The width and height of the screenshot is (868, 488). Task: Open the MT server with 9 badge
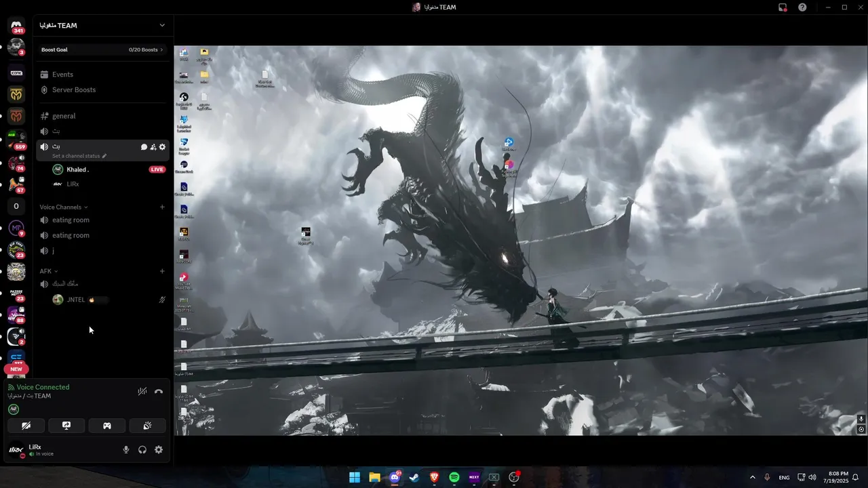tap(16, 228)
